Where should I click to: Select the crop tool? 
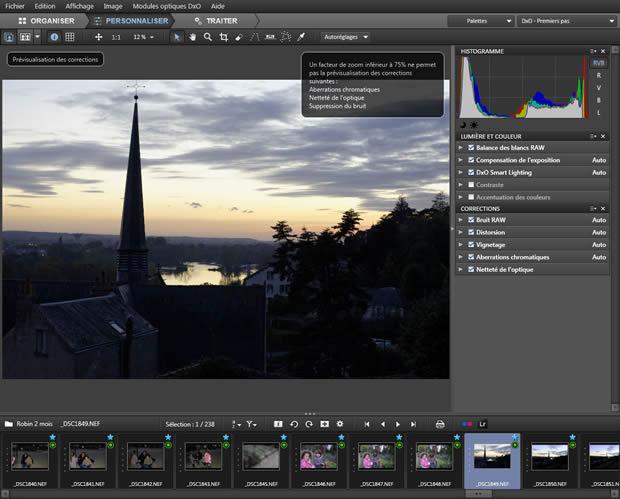pos(223,37)
